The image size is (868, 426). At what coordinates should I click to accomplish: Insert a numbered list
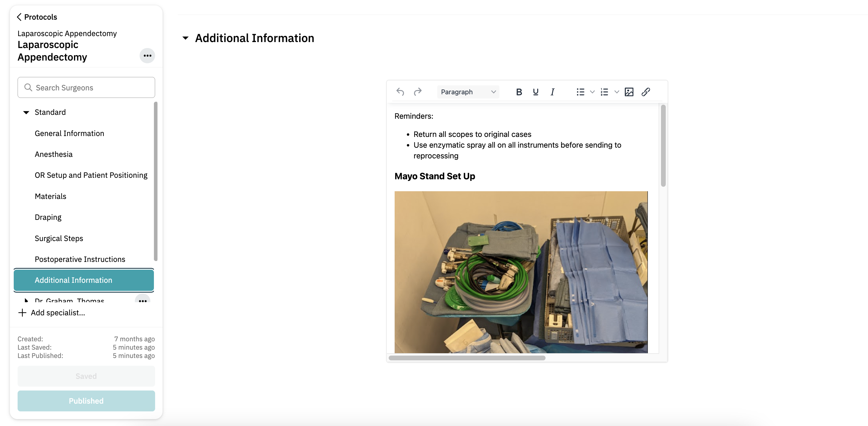pyautogui.click(x=605, y=92)
